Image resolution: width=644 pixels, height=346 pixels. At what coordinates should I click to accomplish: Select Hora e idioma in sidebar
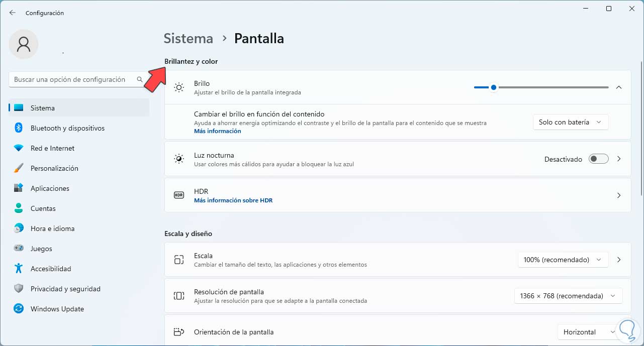click(x=52, y=228)
